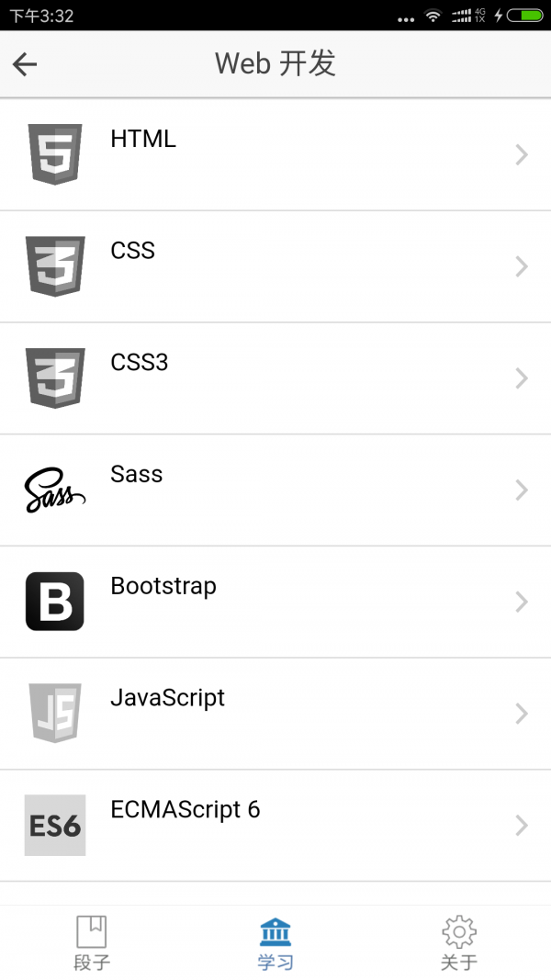This screenshot has height=980, width=551.
Task: Click the CSS shield logo icon
Action: click(x=55, y=266)
